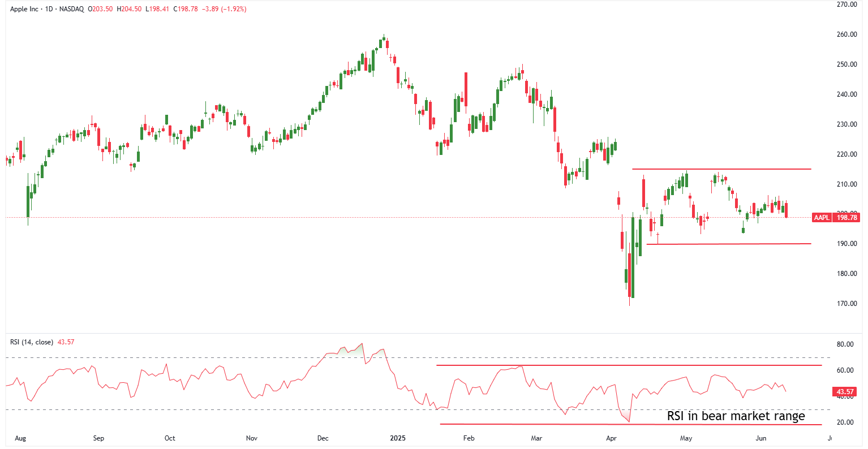Click the 240.00 price axis label
The height and width of the screenshot is (449, 868).
(x=847, y=94)
